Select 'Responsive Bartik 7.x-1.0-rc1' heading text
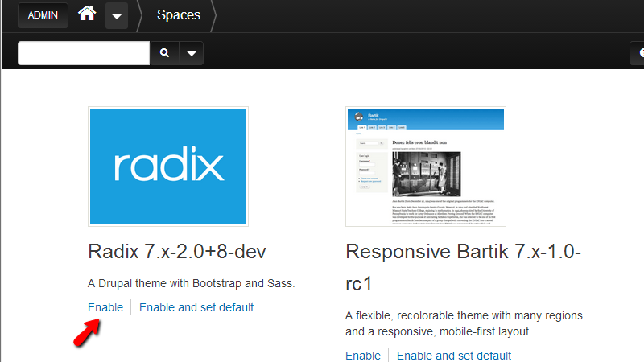 click(x=464, y=267)
